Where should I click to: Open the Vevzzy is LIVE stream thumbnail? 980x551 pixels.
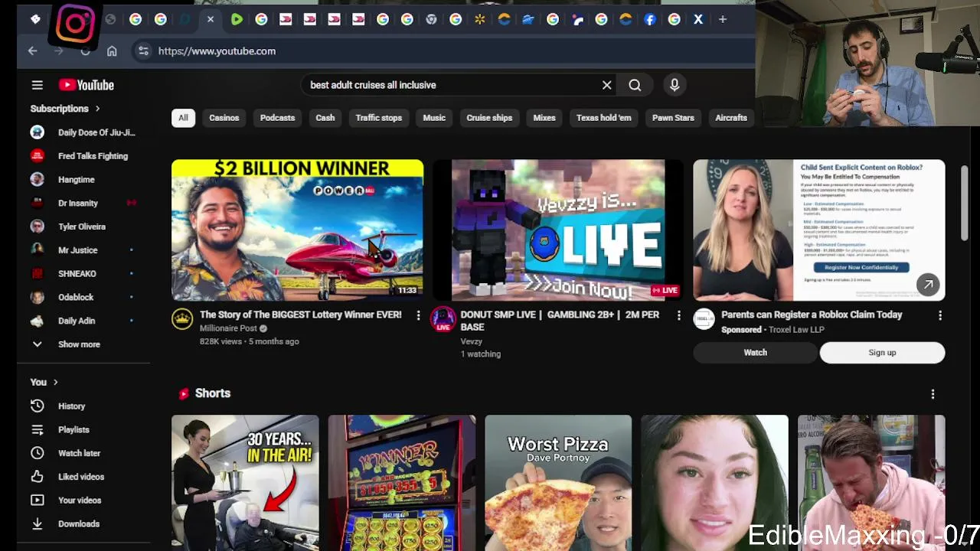tap(558, 230)
